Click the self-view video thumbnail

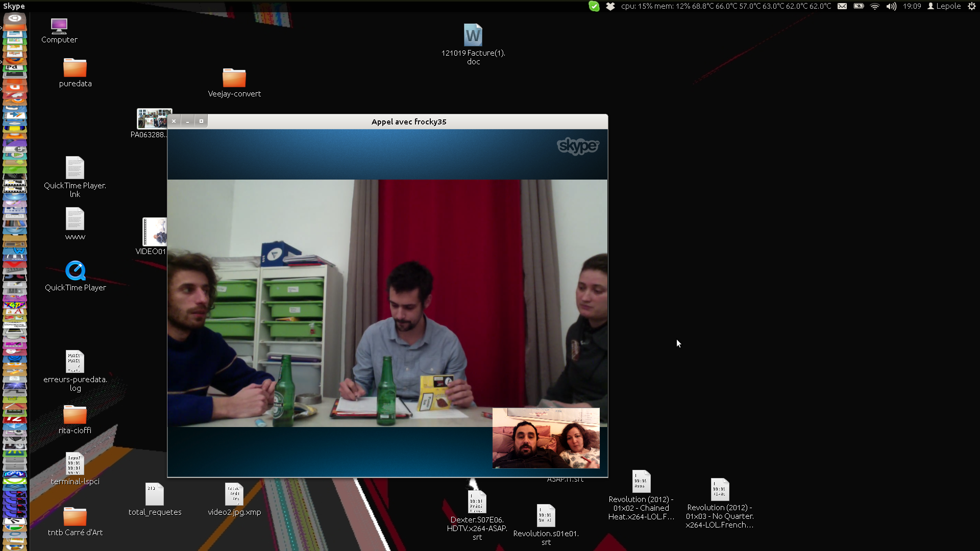(546, 438)
